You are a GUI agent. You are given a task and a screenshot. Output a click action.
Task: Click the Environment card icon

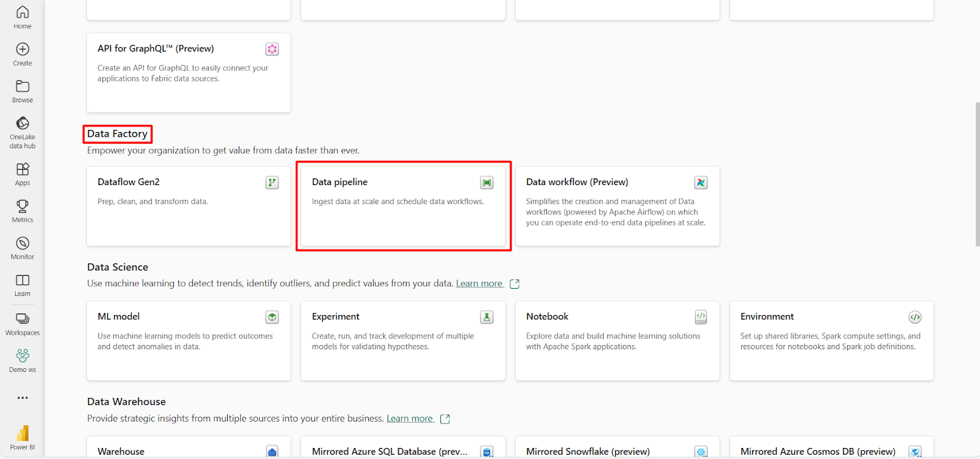point(915,317)
